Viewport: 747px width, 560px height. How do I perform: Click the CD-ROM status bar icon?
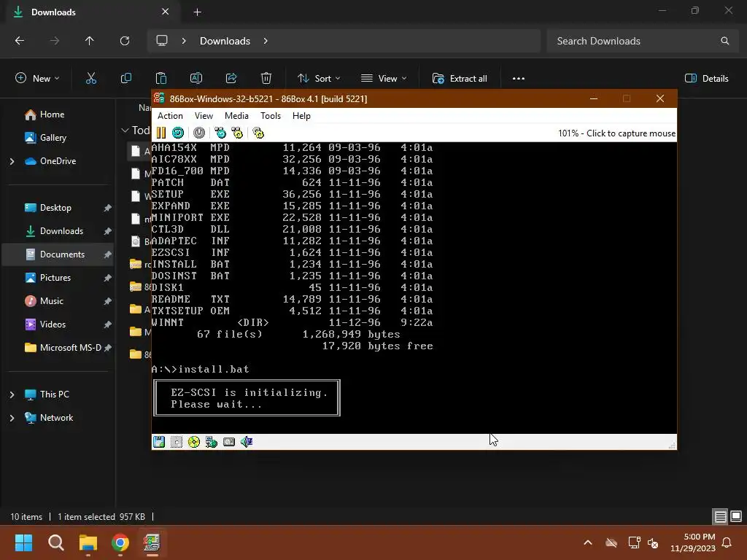click(194, 442)
